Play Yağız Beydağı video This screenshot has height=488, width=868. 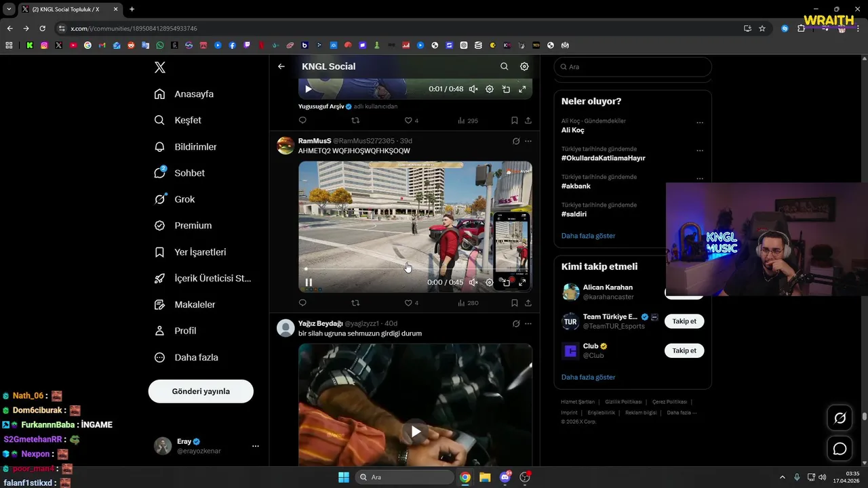pos(416,432)
